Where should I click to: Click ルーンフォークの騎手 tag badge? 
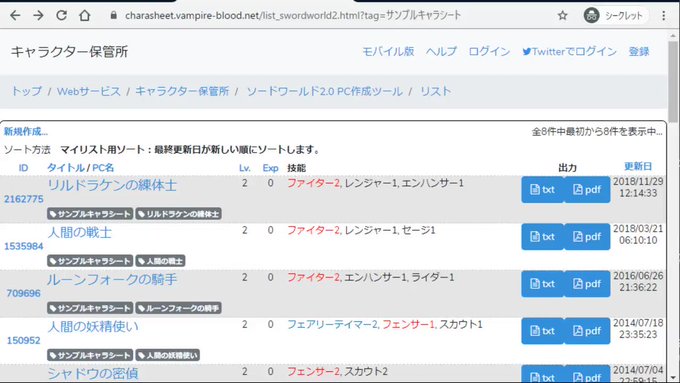pyautogui.click(x=178, y=308)
